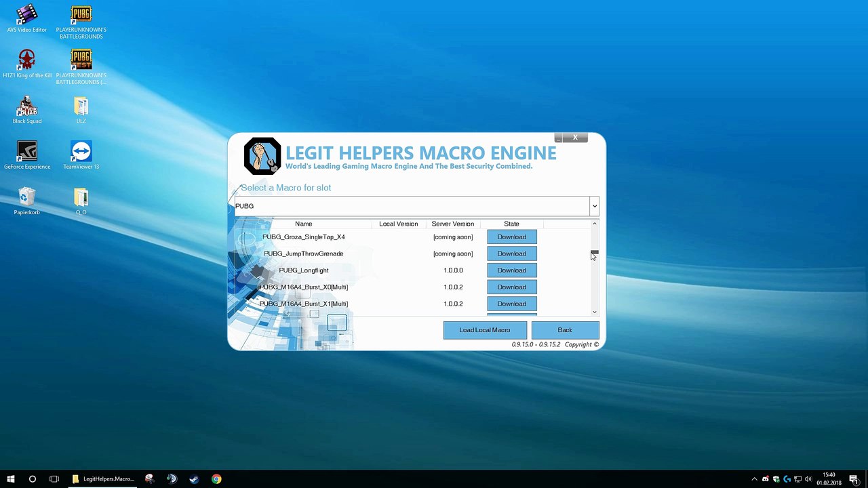Download PUBG_M16A4_Burst_X0[Multi] macro
The image size is (868, 488).
coord(512,287)
